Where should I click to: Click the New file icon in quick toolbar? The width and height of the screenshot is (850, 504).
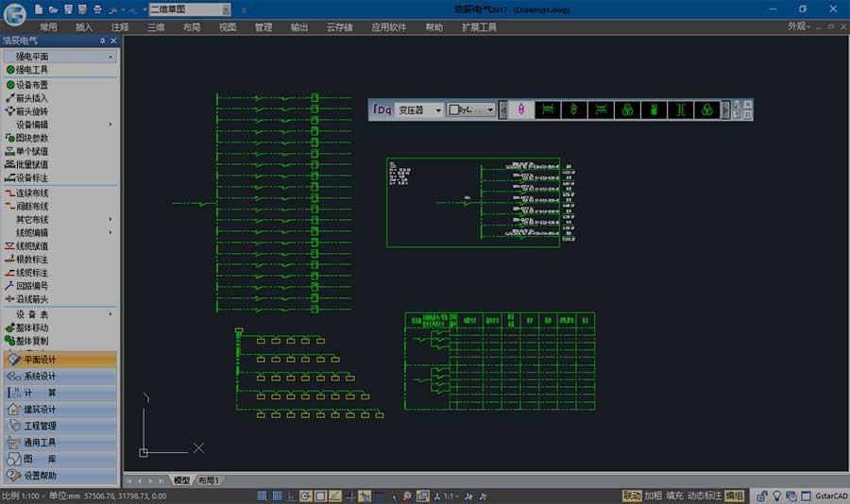tap(39, 9)
